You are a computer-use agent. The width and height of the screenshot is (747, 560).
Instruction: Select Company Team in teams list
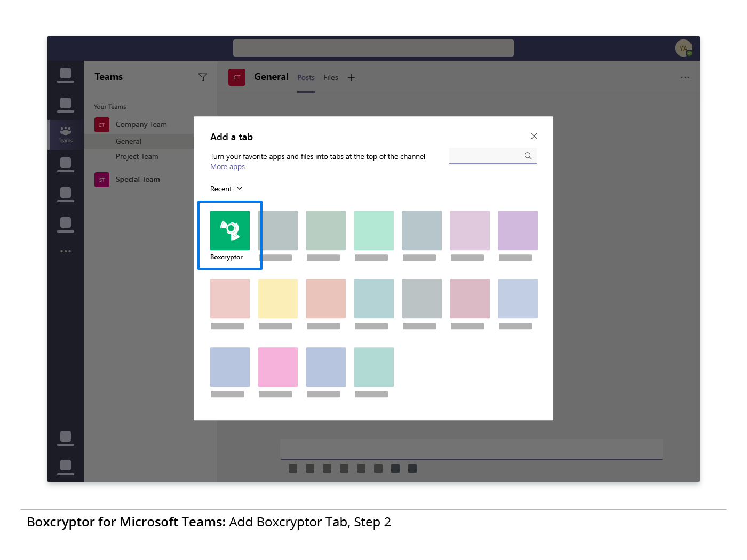(x=141, y=124)
